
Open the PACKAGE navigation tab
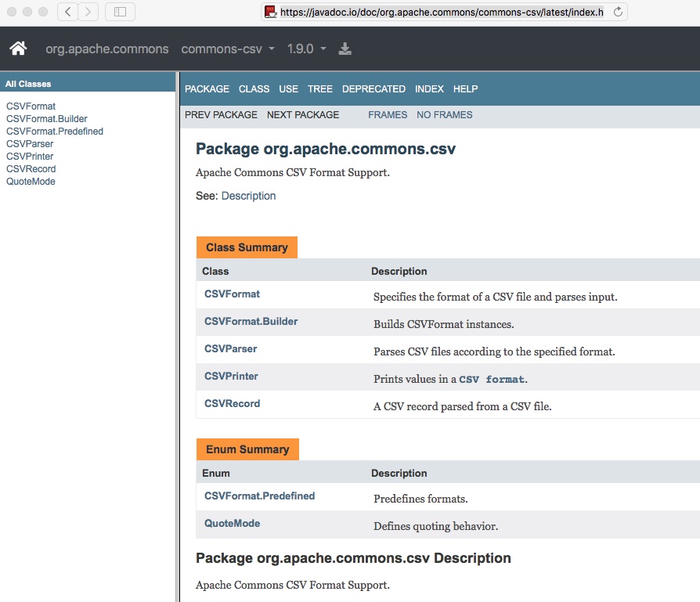pyautogui.click(x=207, y=88)
